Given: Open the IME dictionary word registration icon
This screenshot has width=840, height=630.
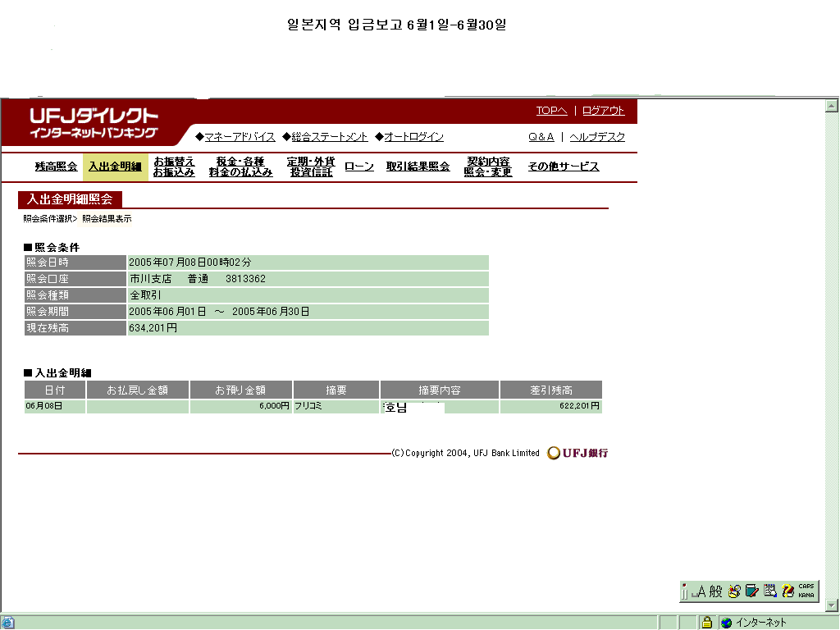Looking at the screenshot, I should pos(752,591).
